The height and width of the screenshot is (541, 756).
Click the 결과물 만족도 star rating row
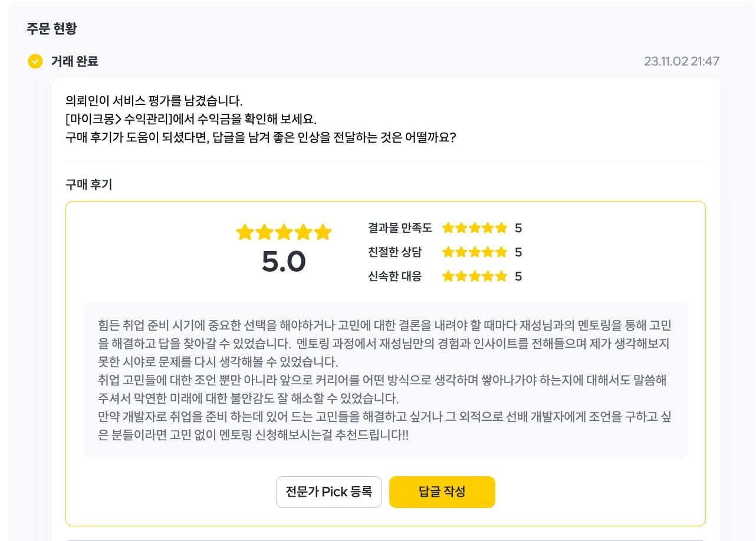click(445, 228)
